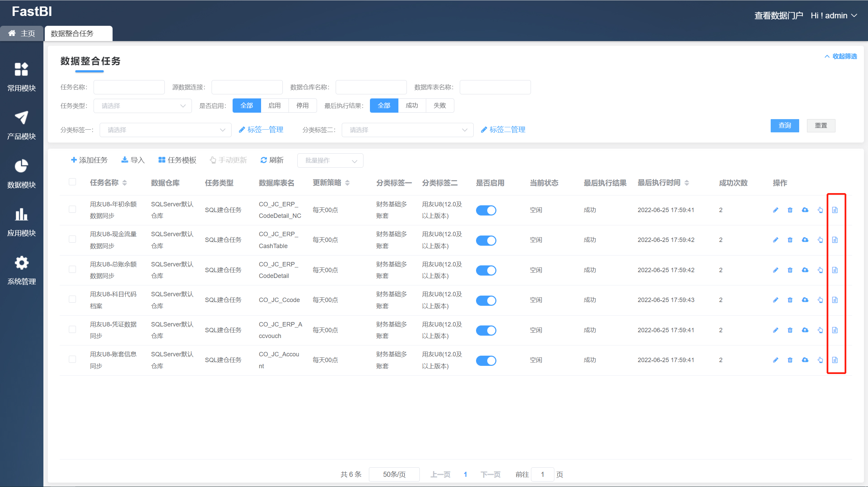The height and width of the screenshot is (487, 868).
Task: Open 标签一管理 link
Action: (261, 130)
